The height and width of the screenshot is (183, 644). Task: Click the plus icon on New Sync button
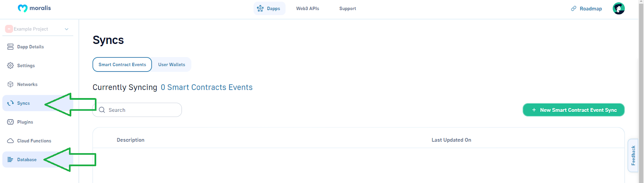pyautogui.click(x=534, y=110)
